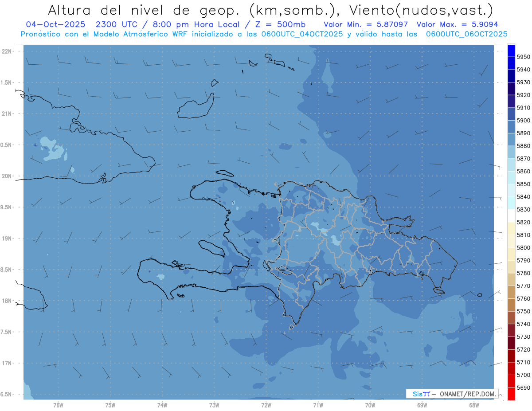This screenshot has height=411, width=532.
Task: Click the color scale swatch between 5870 and 5880
Action: coord(511,152)
